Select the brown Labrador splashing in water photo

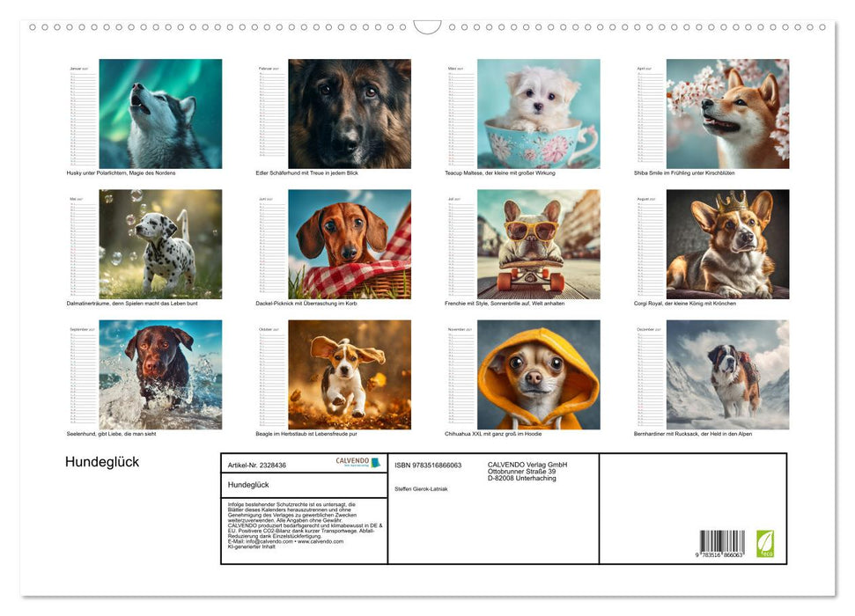pos(160,375)
